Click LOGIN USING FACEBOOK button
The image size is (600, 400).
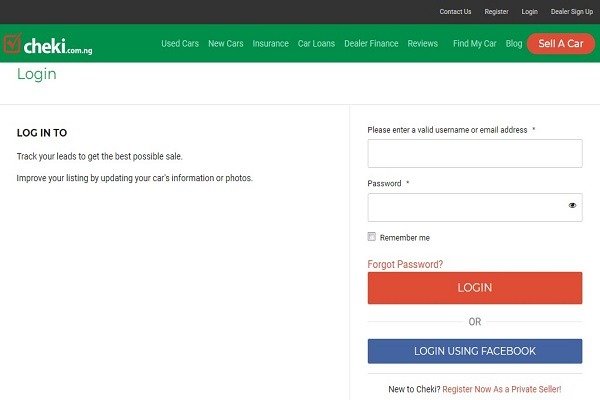click(475, 351)
